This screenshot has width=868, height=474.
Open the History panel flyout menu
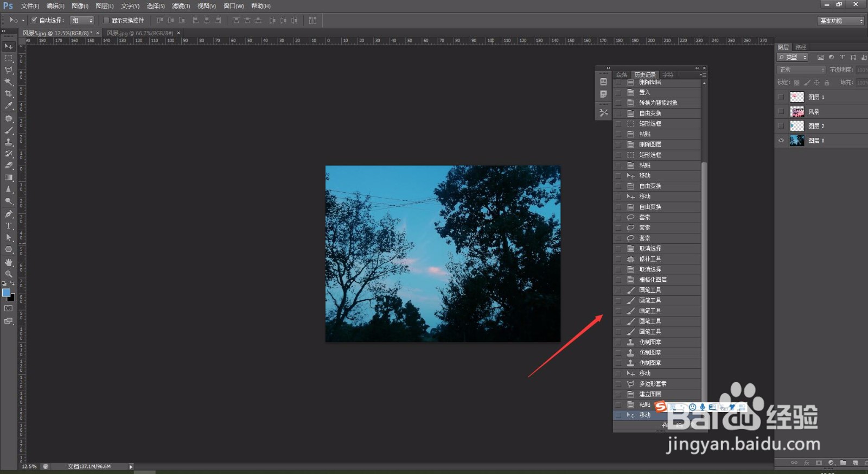tap(703, 75)
